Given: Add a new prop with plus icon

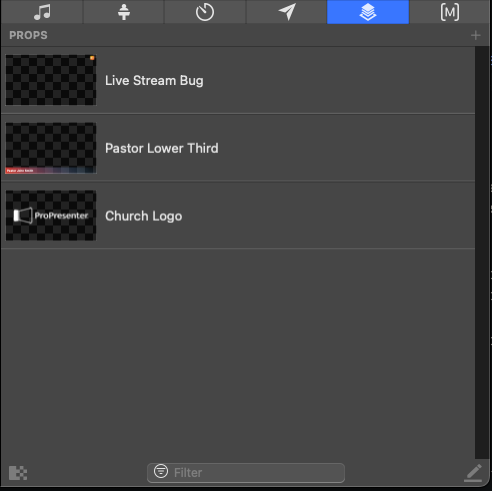Looking at the screenshot, I should [x=476, y=35].
